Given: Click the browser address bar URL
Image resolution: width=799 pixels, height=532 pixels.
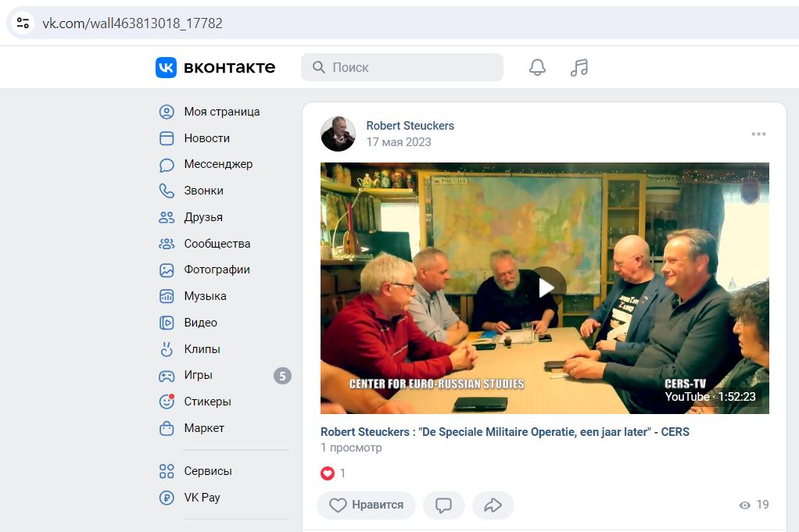Looking at the screenshot, I should 132,23.
